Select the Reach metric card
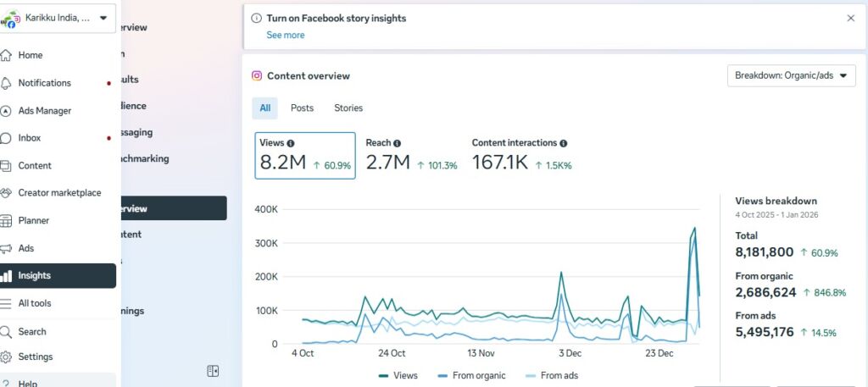 click(x=411, y=156)
